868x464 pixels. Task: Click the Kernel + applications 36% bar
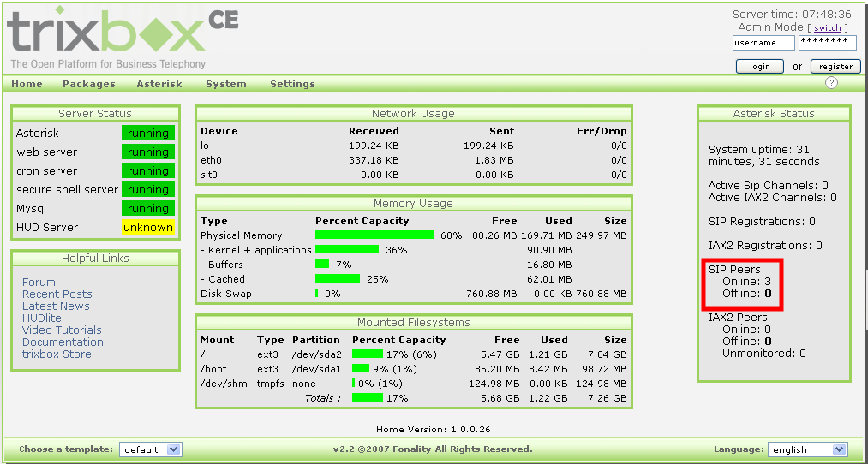click(x=347, y=250)
